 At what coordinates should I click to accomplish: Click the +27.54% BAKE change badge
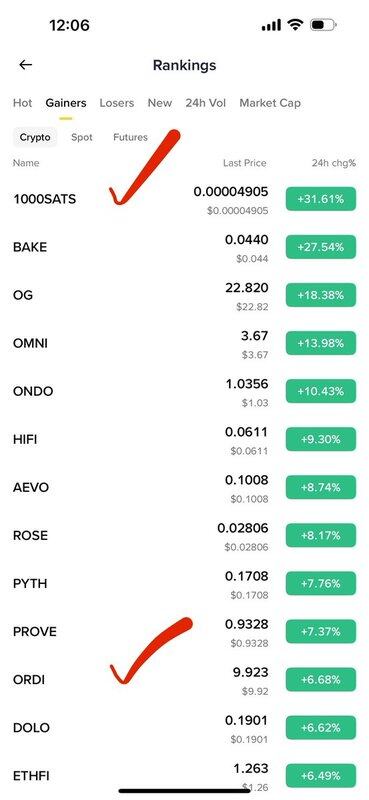[321, 247]
